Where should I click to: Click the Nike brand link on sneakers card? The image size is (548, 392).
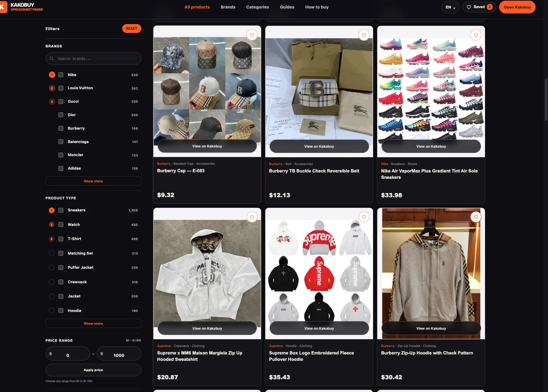pyautogui.click(x=384, y=164)
